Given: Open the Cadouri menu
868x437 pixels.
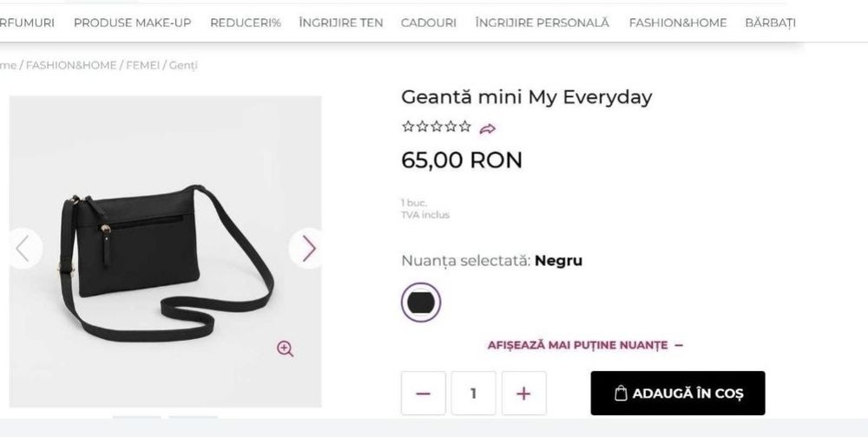Looking at the screenshot, I should point(429,23).
